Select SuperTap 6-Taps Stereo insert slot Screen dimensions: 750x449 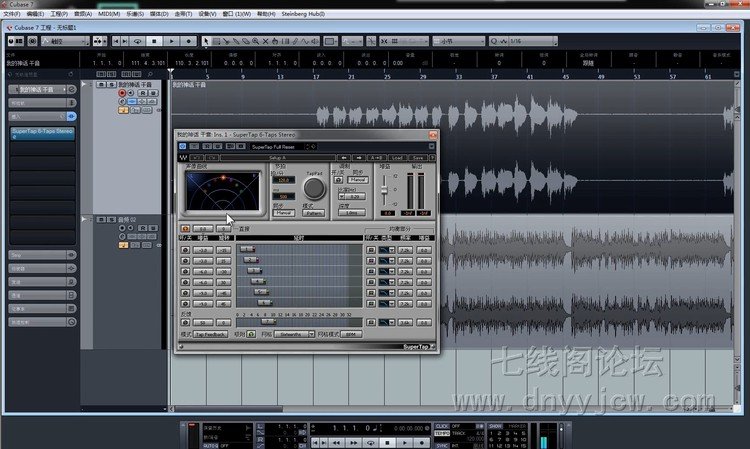tap(42, 133)
